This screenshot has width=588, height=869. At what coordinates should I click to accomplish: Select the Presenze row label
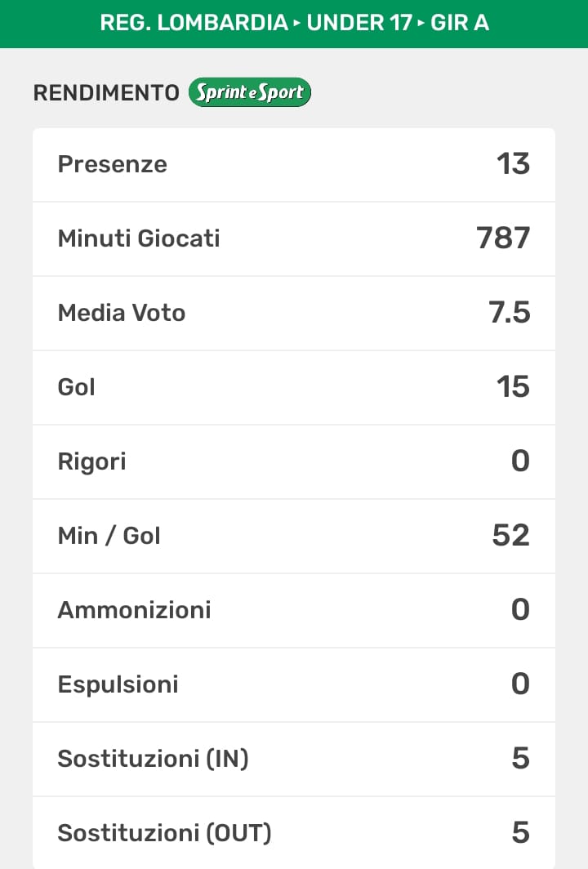click(x=113, y=164)
